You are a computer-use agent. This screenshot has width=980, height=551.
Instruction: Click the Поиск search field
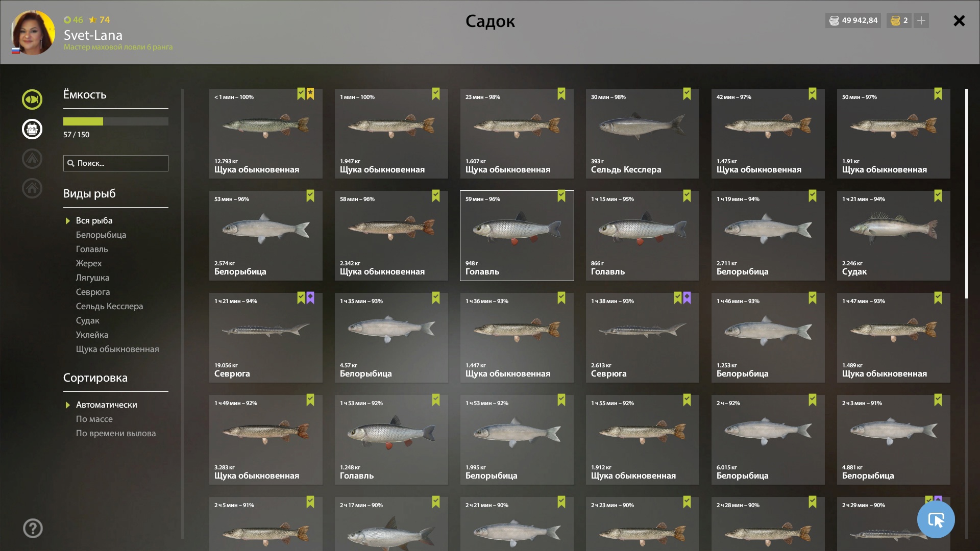(x=116, y=163)
